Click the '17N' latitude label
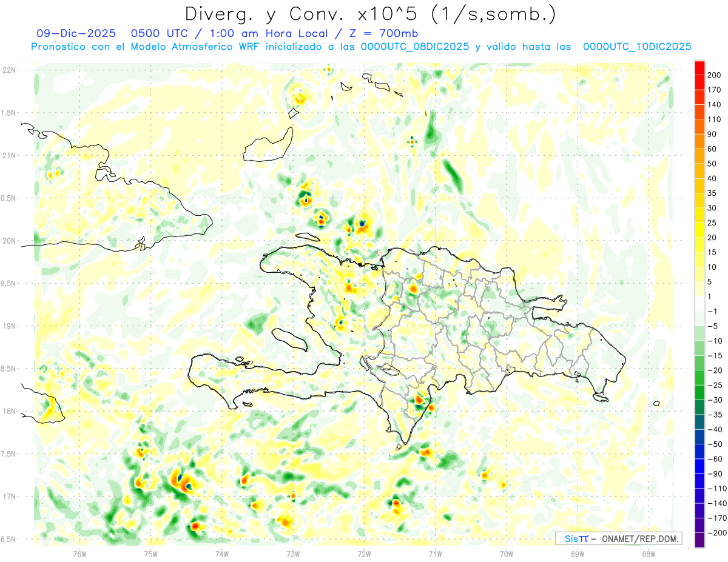The height and width of the screenshot is (562, 728). [8, 497]
